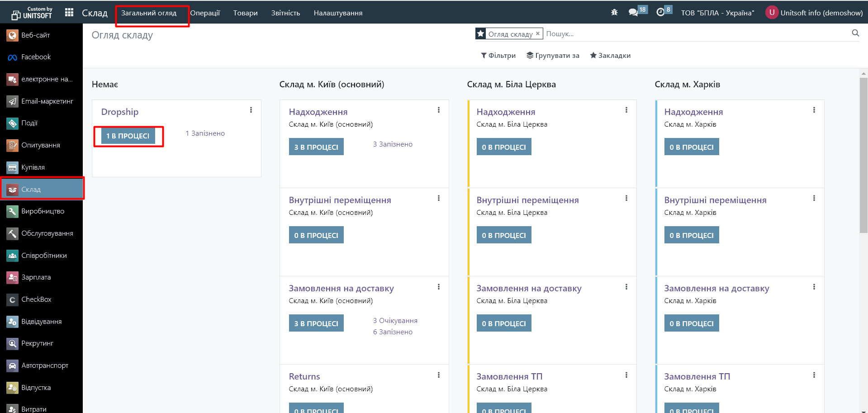The height and width of the screenshot is (413, 868).
Task: Click the search magnifier icon
Action: click(855, 33)
